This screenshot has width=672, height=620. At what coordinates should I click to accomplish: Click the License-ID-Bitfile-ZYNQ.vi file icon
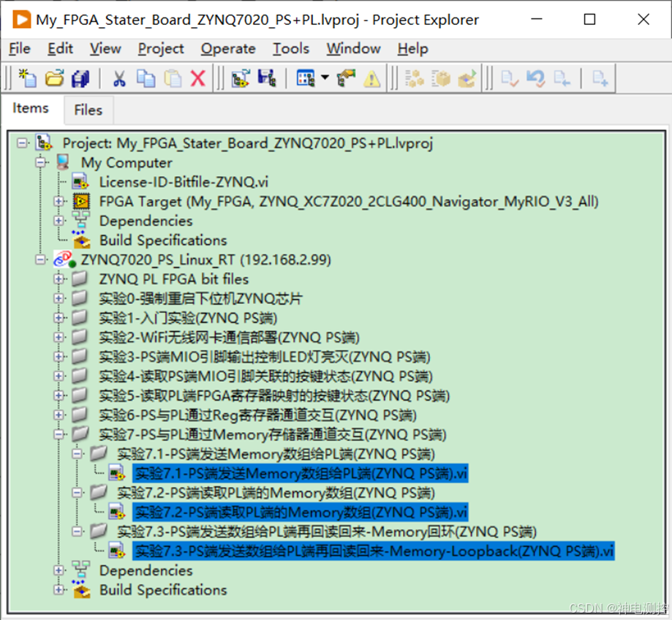pos(80,181)
